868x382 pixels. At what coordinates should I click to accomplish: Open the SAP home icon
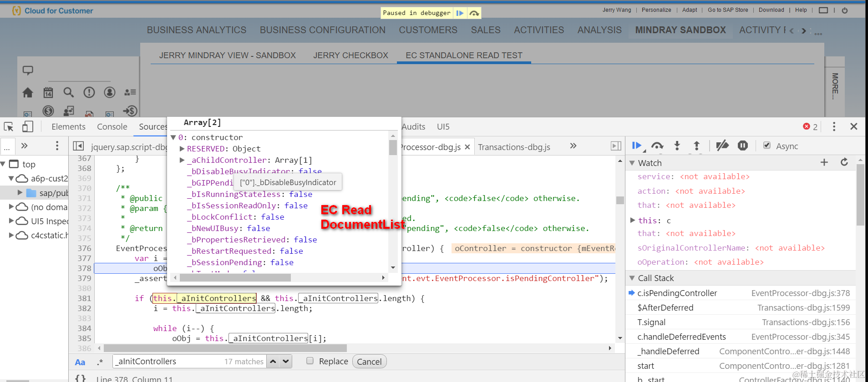point(28,92)
